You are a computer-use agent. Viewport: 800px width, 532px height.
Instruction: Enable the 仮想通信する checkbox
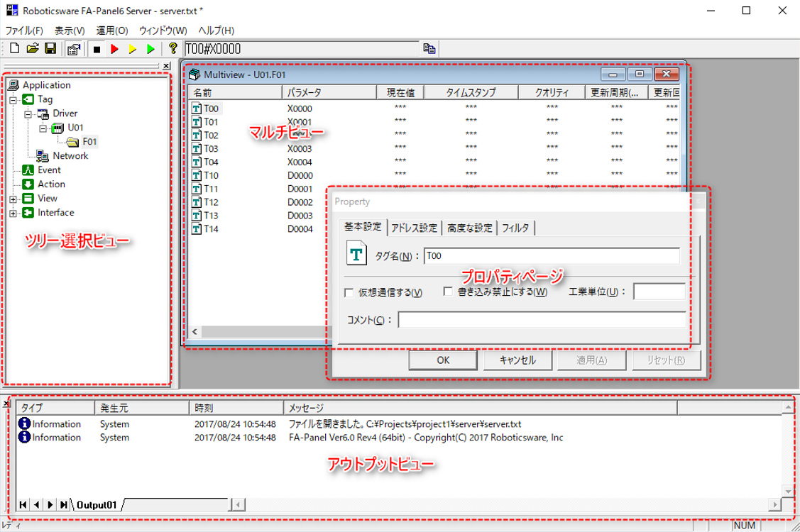(349, 292)
